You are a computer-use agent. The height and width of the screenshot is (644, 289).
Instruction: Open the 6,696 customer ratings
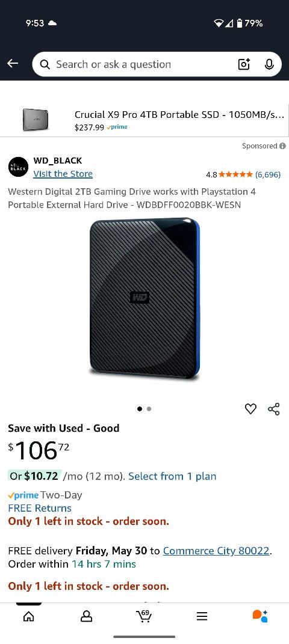(x=267, y=174)
